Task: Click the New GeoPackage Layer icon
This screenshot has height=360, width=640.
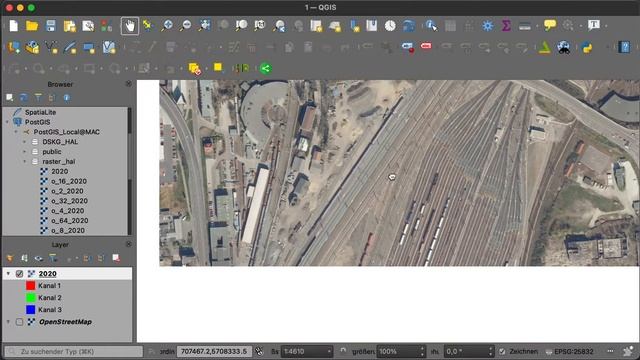Action: point(32,47)
